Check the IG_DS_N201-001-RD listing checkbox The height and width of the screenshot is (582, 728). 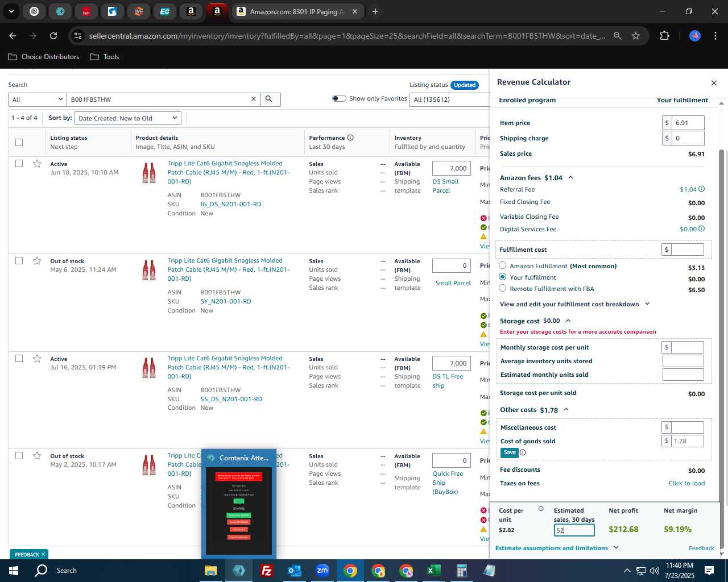[x=19, y=164]
